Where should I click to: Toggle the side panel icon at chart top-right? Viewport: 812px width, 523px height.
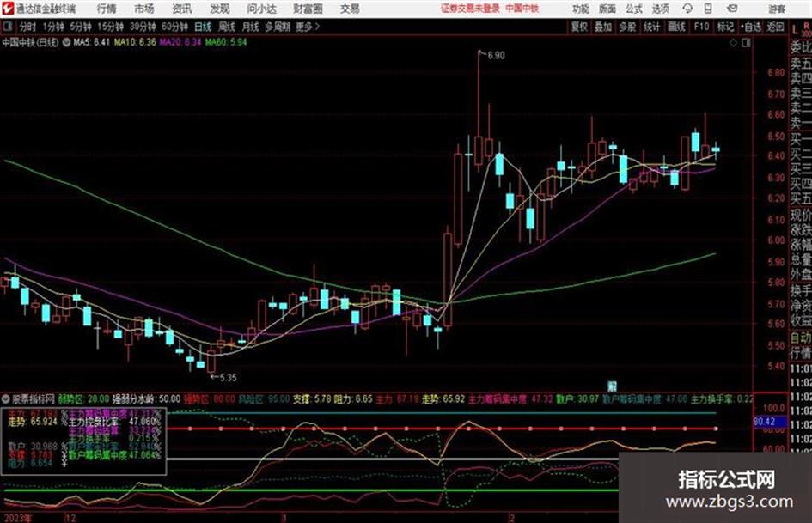pos(746,43)
